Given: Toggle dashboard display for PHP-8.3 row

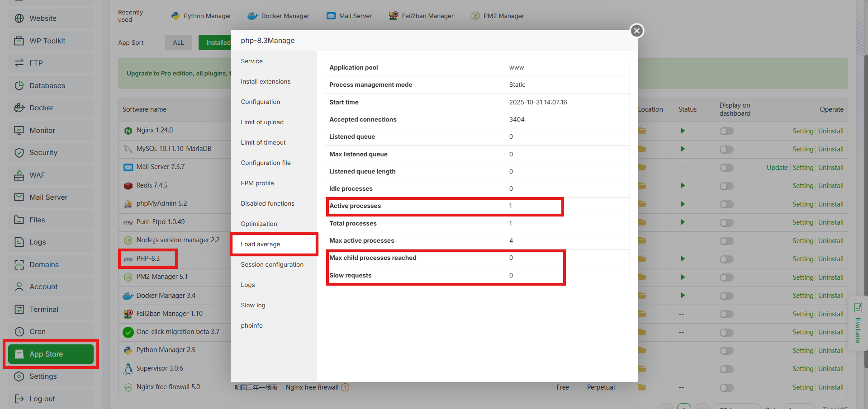Looking at the screenshot, I should 726,259.
